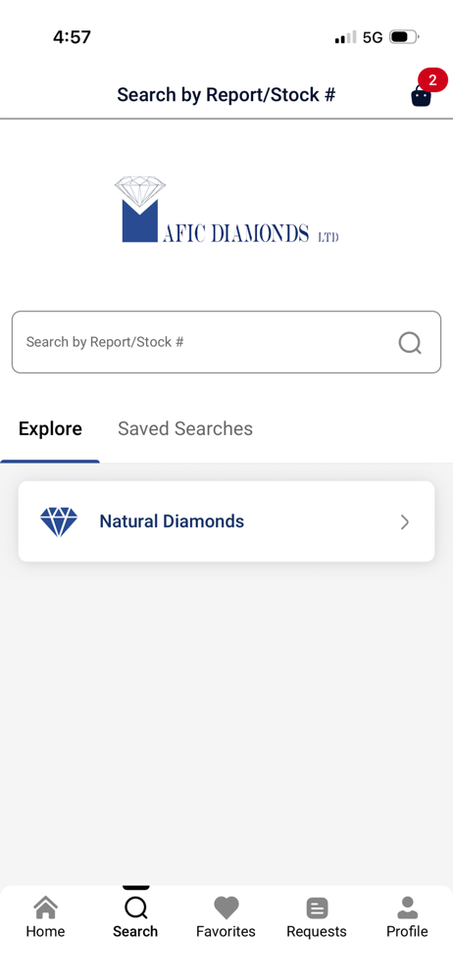Open the Natural Diamonds category
Screen dimensions: 453x980
point(226,521)
